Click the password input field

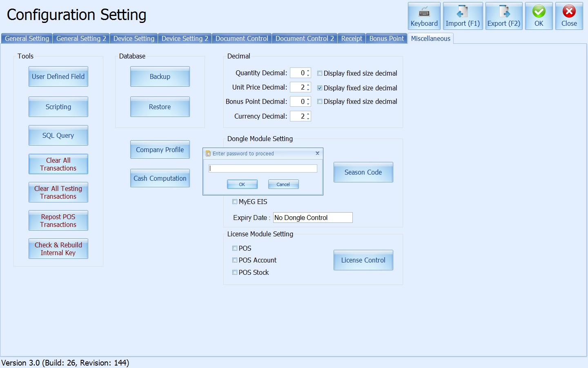[x=263, y=168]
